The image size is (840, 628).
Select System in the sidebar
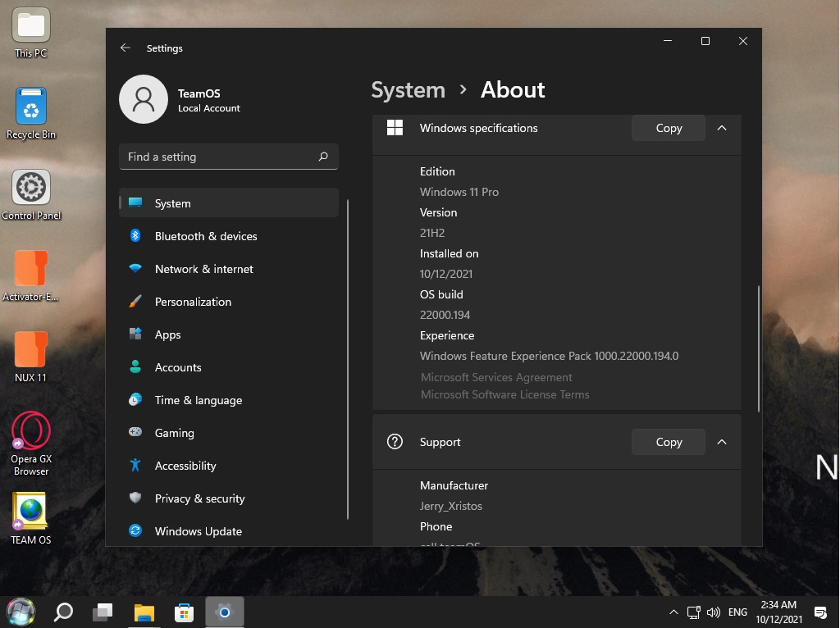[x=229, y=203]
